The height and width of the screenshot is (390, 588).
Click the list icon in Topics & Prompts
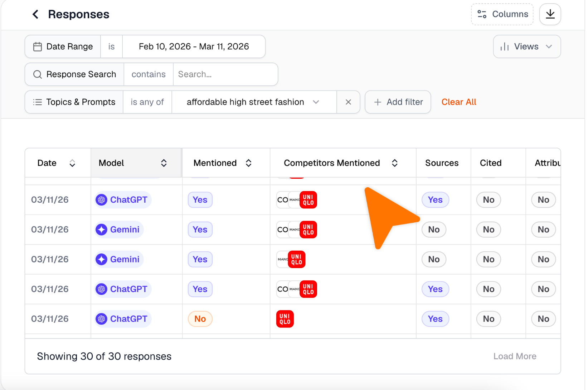(38, 102)
